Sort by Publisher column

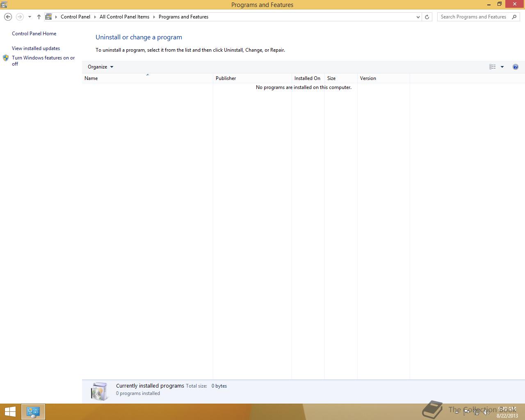[x=252, y=78]
